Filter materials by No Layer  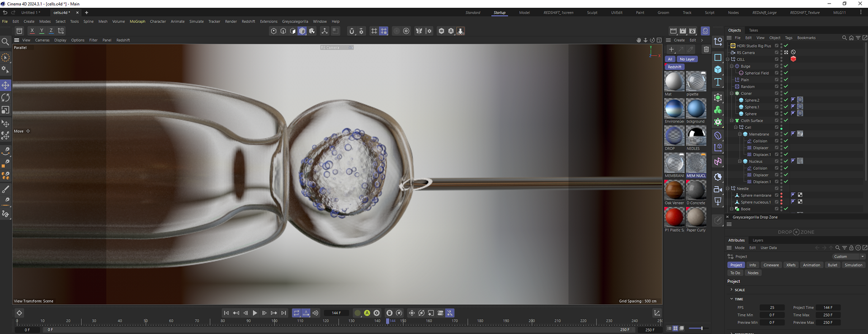tap(687, 59)
